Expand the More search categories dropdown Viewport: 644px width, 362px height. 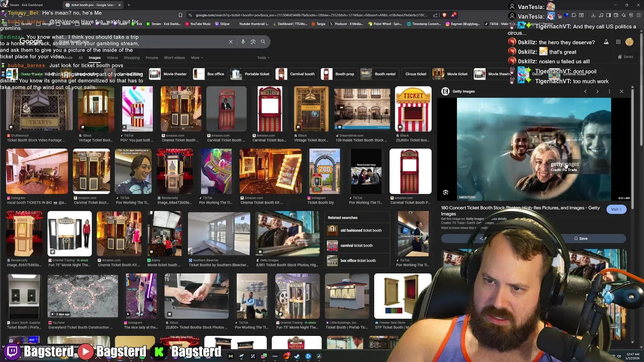pyautogui.click(x=196, y=58)
